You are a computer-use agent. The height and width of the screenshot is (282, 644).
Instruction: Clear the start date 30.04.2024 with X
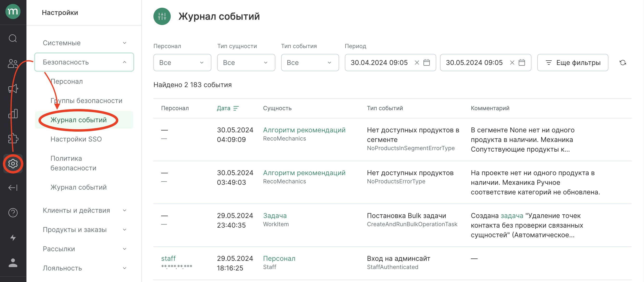click(417, 63)
